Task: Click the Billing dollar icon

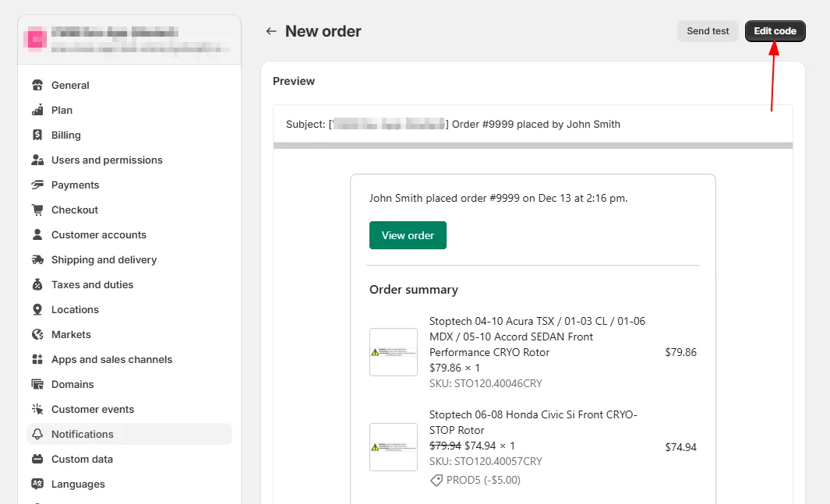Action: (x=37, y=135)
